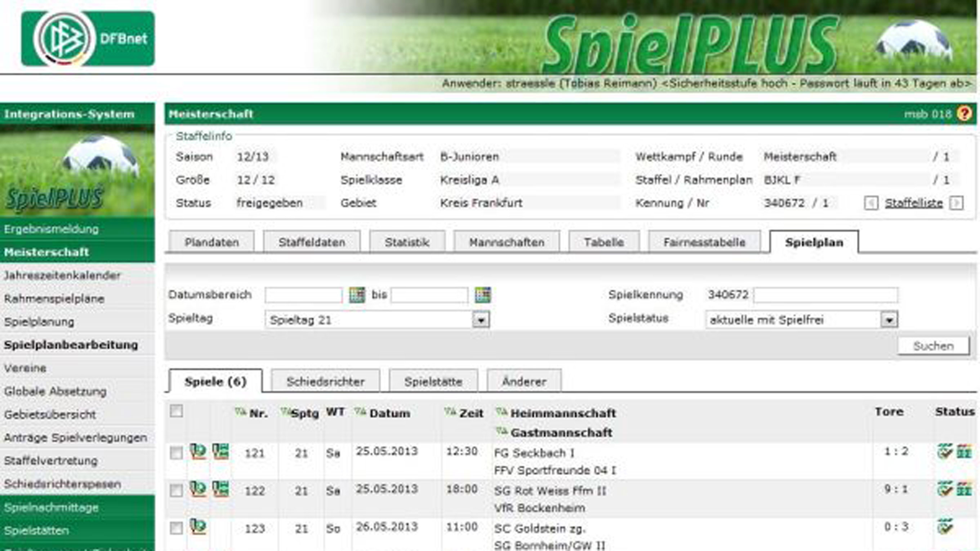Screen dimensions: 980x551
Task: Click the previous Staffel arrow icon
Action: pos(871,203)
